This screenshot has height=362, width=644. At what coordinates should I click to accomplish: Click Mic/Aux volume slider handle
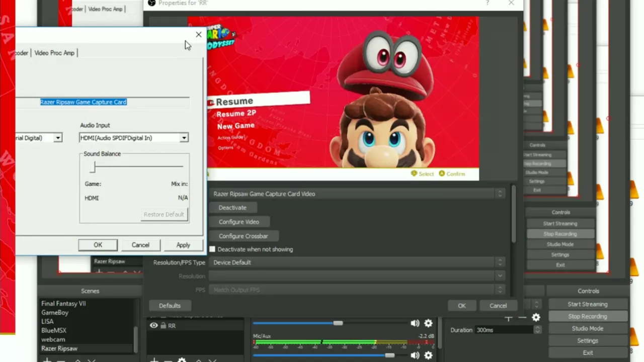tap(390, 355)
